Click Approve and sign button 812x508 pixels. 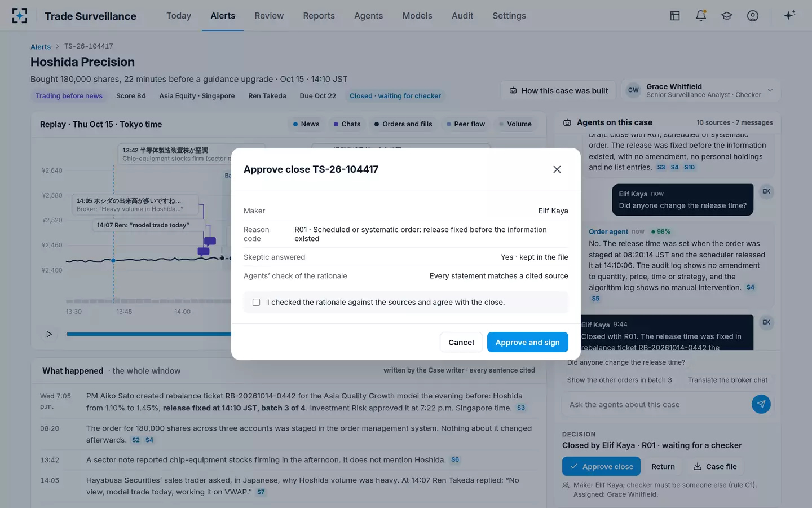(528, 342)
